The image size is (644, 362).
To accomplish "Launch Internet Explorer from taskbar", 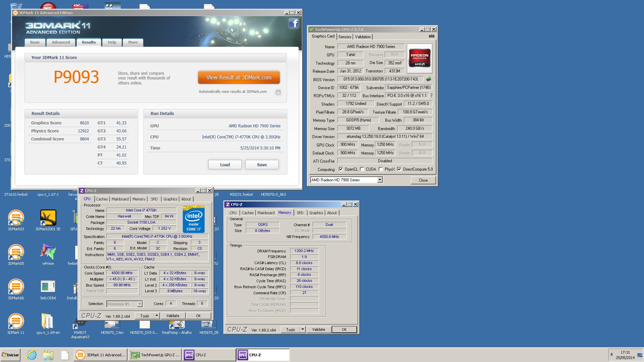I will click(x=32, y=355).
